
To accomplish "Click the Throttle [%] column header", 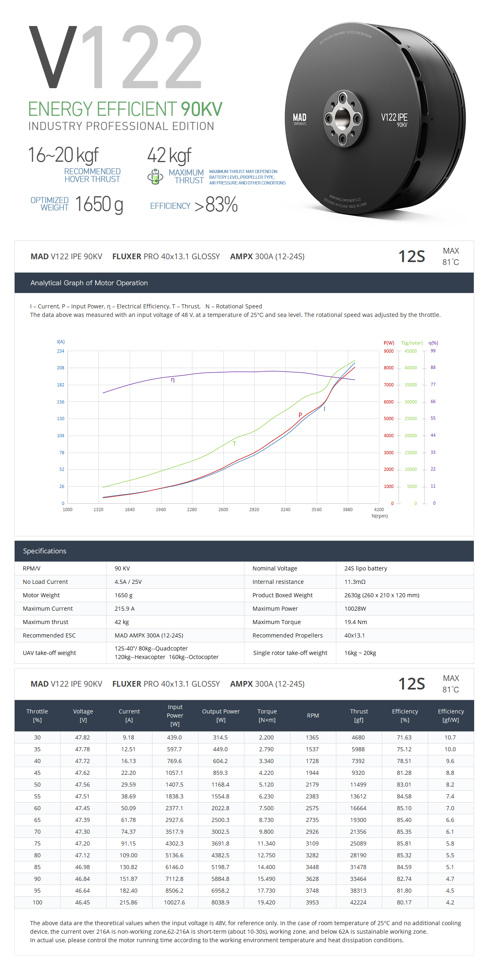I will point(37,715).
